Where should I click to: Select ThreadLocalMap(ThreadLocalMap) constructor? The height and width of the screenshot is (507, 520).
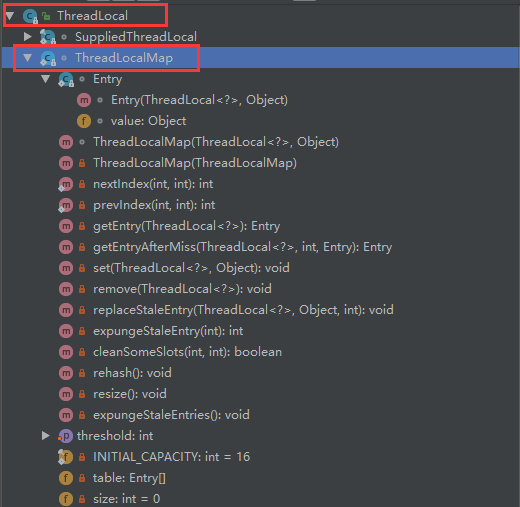[195, 163]
